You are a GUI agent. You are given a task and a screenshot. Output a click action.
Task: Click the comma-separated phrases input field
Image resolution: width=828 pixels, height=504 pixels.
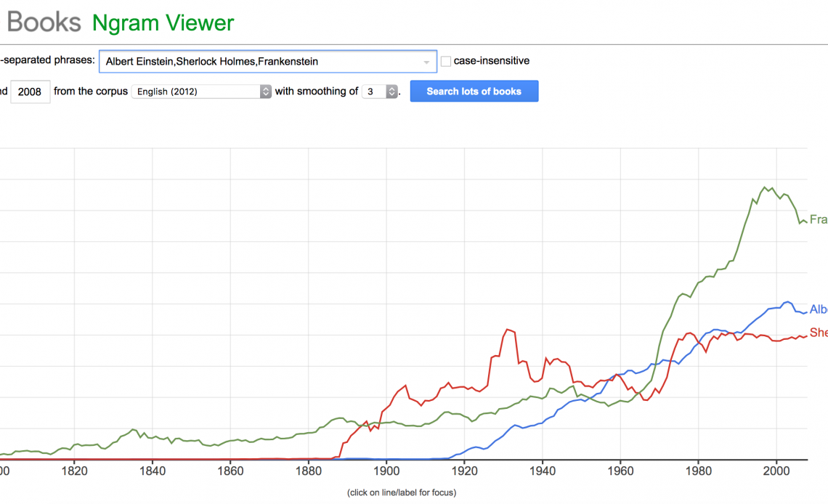261,62
